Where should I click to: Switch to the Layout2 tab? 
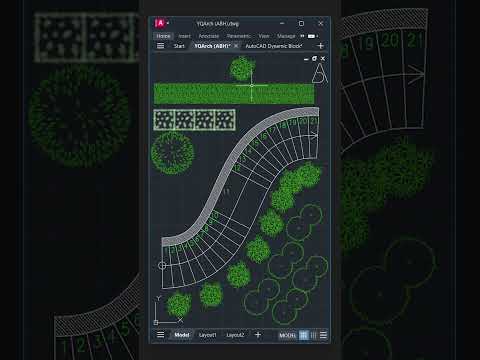point(235,335)
